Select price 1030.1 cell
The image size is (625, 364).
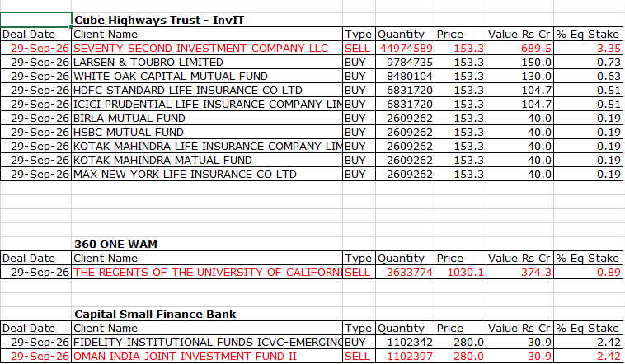(460, 272)
